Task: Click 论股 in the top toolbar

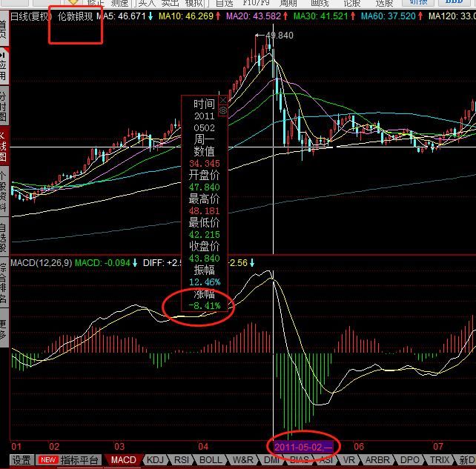Action: pyautogui.click(x=352, y=3)
